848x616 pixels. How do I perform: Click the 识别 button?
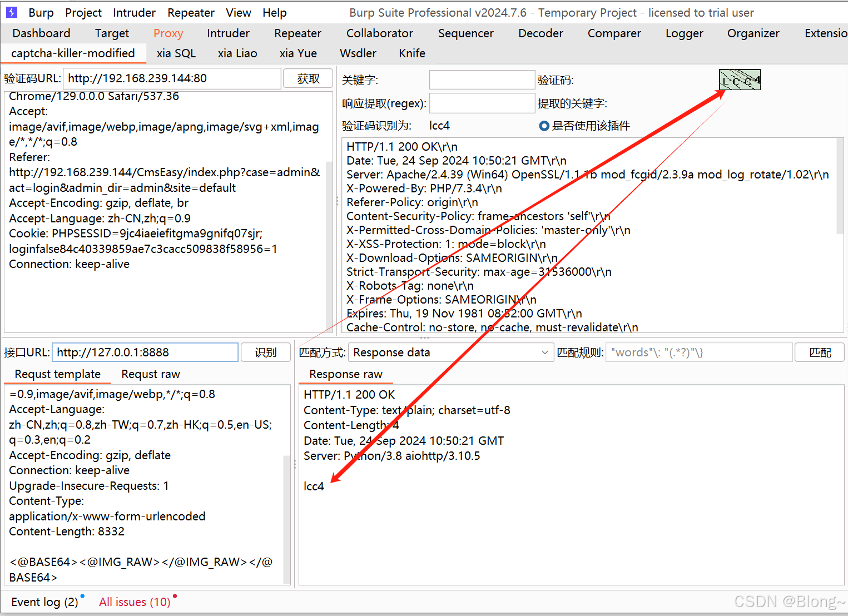tap(265, 352)
